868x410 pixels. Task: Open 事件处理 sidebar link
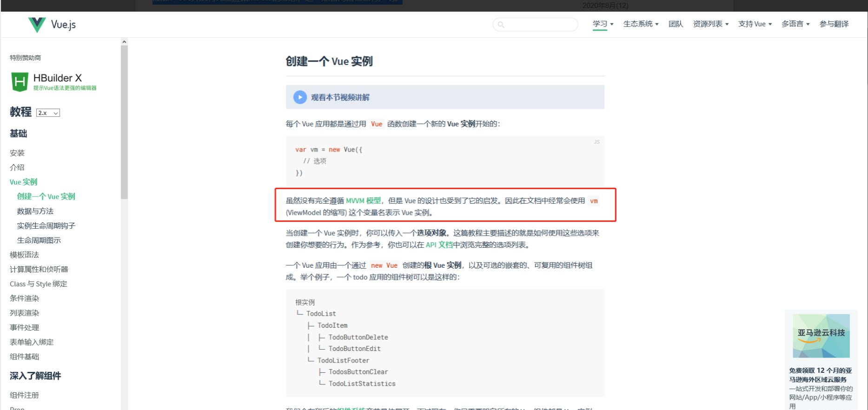click(25, 328)
